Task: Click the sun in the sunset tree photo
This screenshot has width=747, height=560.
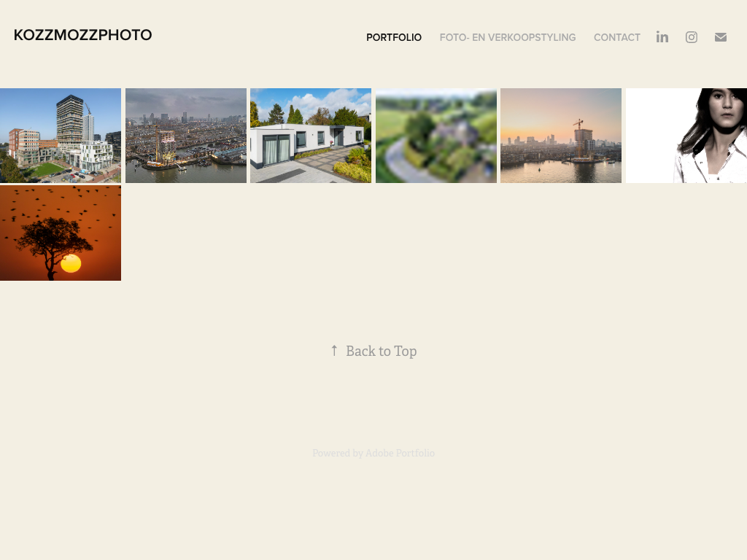Action: (71, 263)
